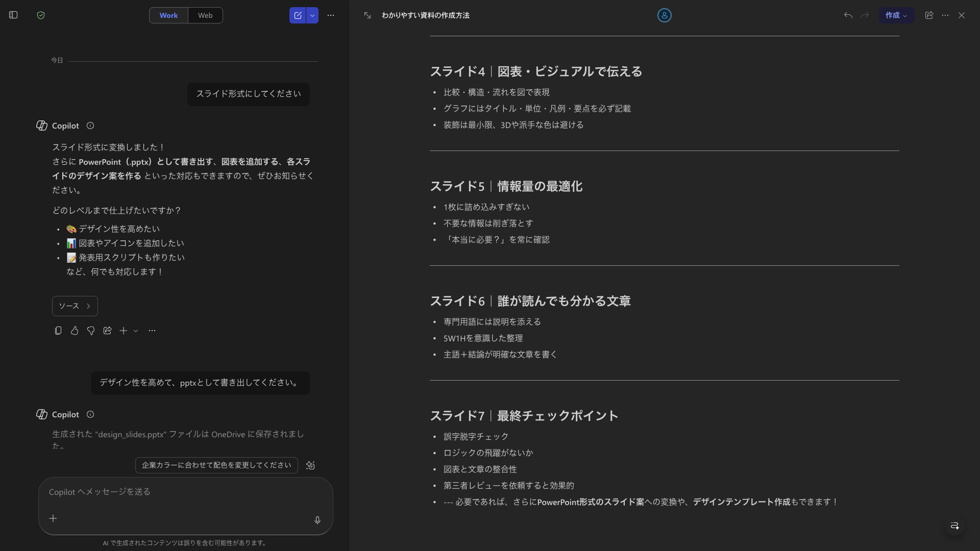The image size is (980, 551).
Task: Click the microphone icon in the message box
Action: [317, 520]
